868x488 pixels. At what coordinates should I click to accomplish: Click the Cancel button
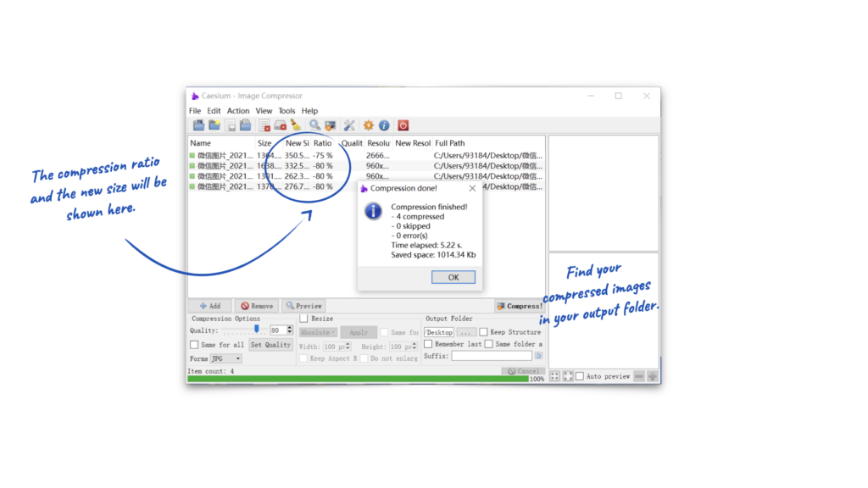pyautogui.click(x=523, y=371)
